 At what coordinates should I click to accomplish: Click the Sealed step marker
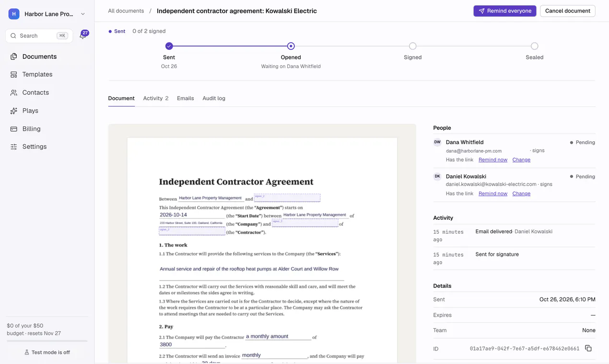[x=534, y=46]
